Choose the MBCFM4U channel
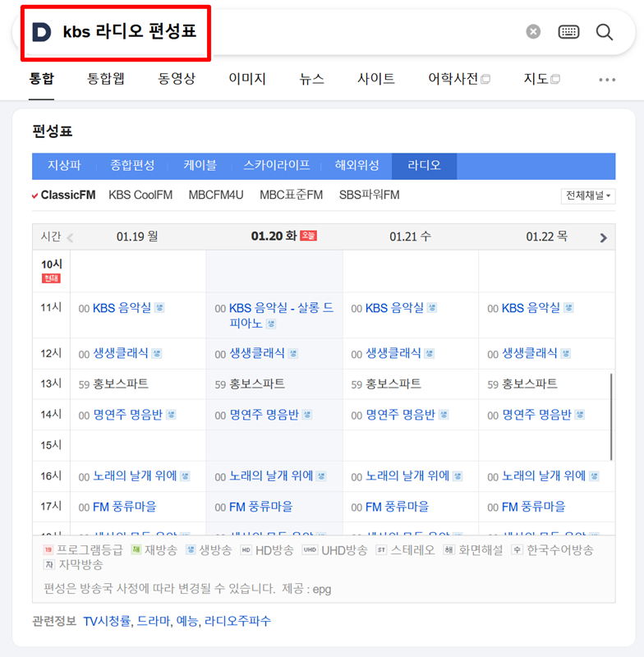This screenshot has height=657, width=644. [x=216, y=195]
